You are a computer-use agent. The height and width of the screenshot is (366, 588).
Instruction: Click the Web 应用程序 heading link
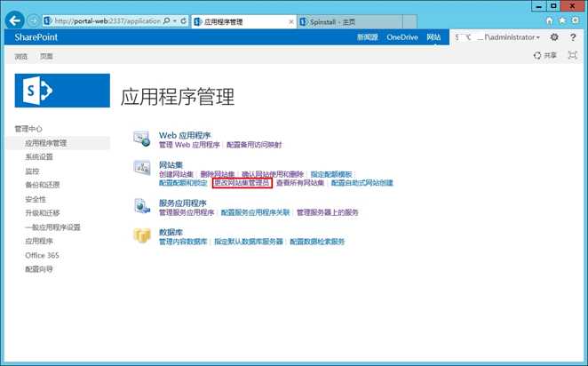(185, 135)
